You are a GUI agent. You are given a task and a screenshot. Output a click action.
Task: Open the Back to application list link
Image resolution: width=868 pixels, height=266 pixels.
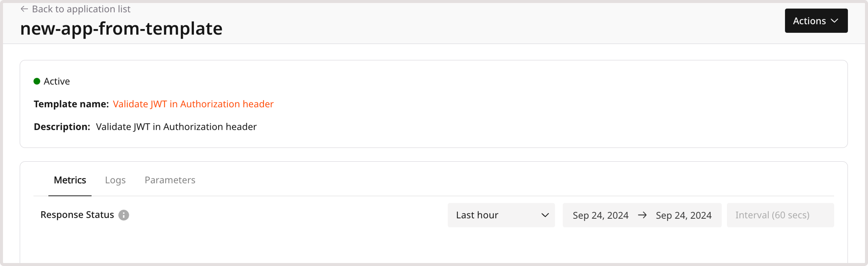pyautogui.click(x=81, y=9)
